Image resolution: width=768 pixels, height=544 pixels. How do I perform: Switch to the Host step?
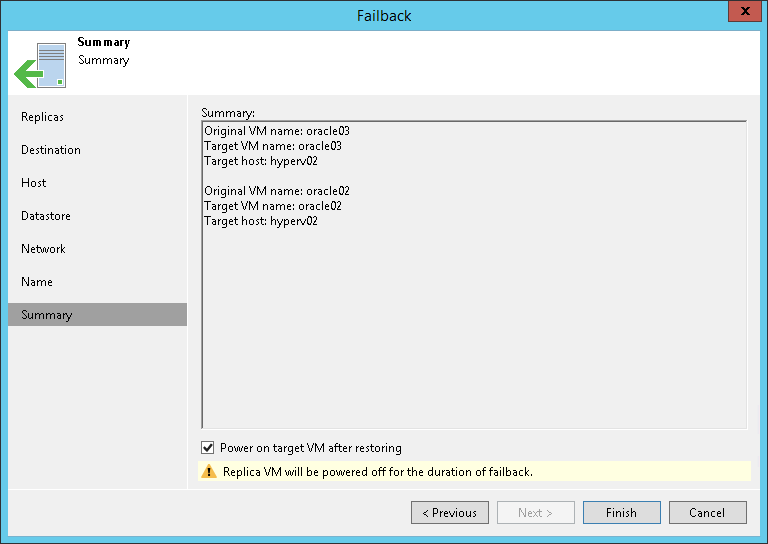click(34, 183)
